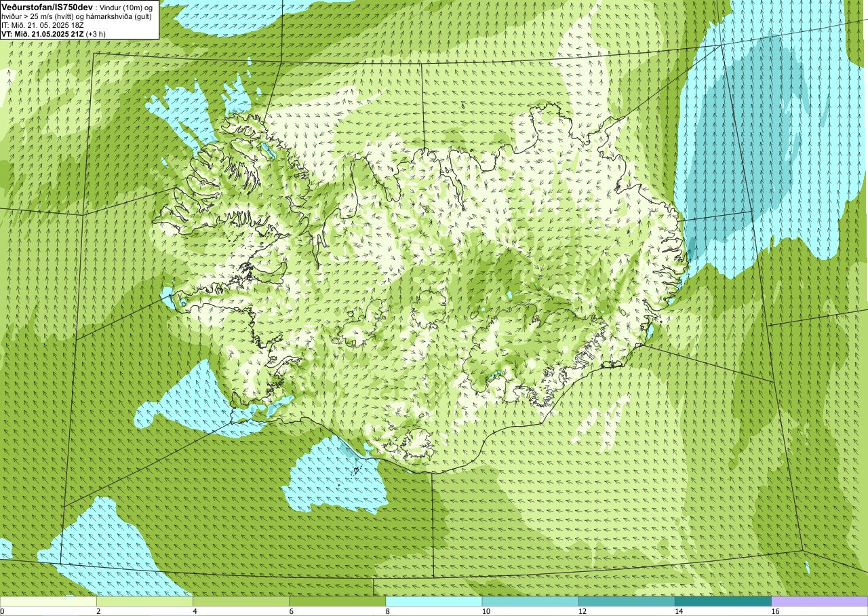868x616 pixels.
Task: Click the 2–4 m/s light green legend swatch
Action: coord(144,601)
